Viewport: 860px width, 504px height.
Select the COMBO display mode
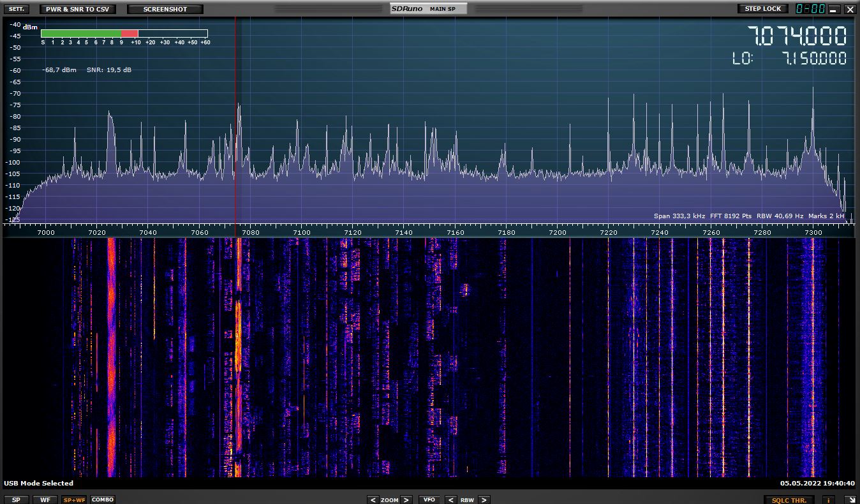pos(103,500)
